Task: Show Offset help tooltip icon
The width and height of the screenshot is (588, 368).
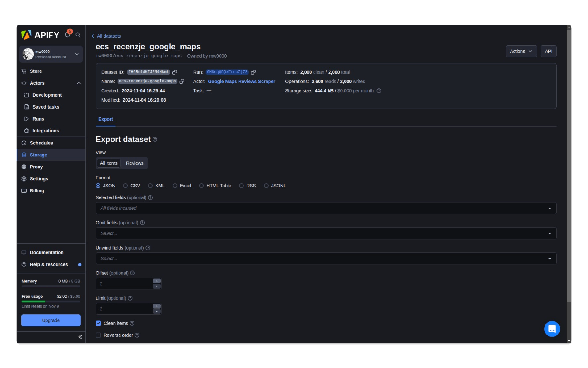Action: click(133, 273)
